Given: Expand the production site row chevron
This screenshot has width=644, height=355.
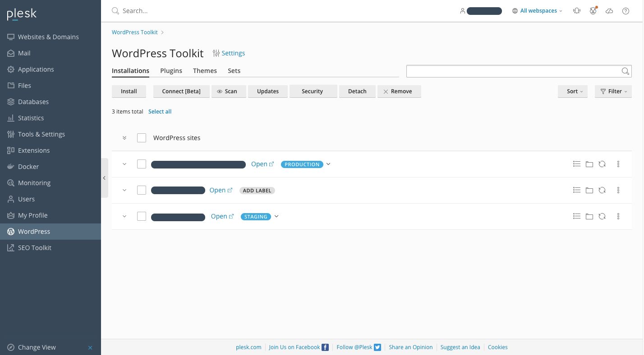Looking at the screenshot, I should pos(124,164).
